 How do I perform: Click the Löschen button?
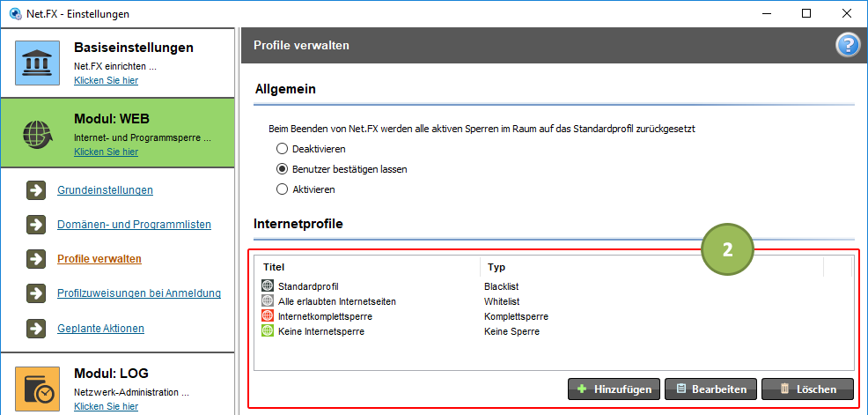(807, 389)
